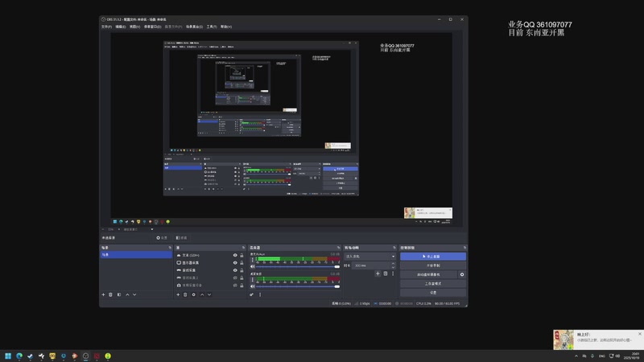
Task: Add a new scene with the plus icon
Action: 103,294
